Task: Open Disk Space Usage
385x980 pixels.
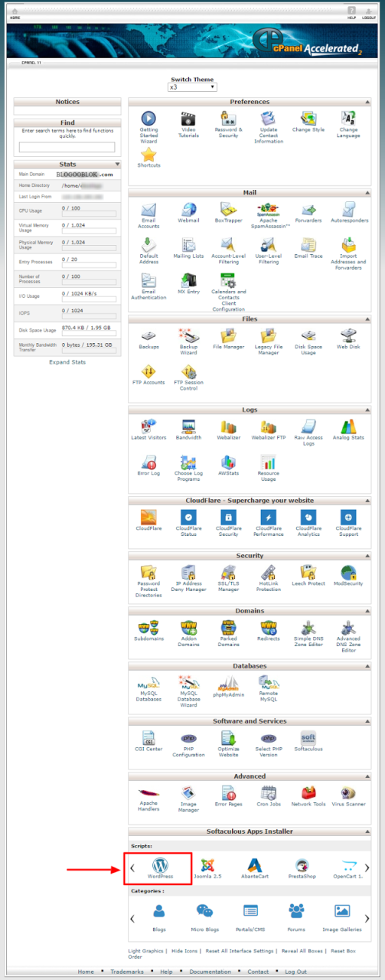Action: pyautogui.click(x=308, y=335)
